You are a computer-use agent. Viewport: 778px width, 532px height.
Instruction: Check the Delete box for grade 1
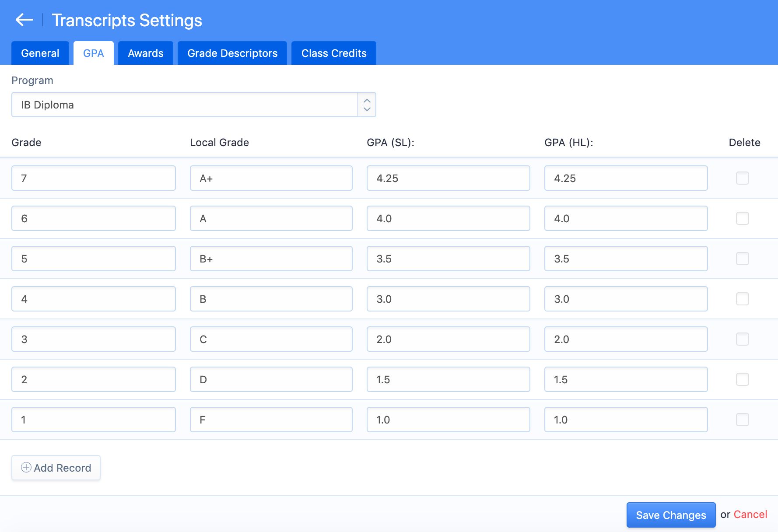click(743, 420)
